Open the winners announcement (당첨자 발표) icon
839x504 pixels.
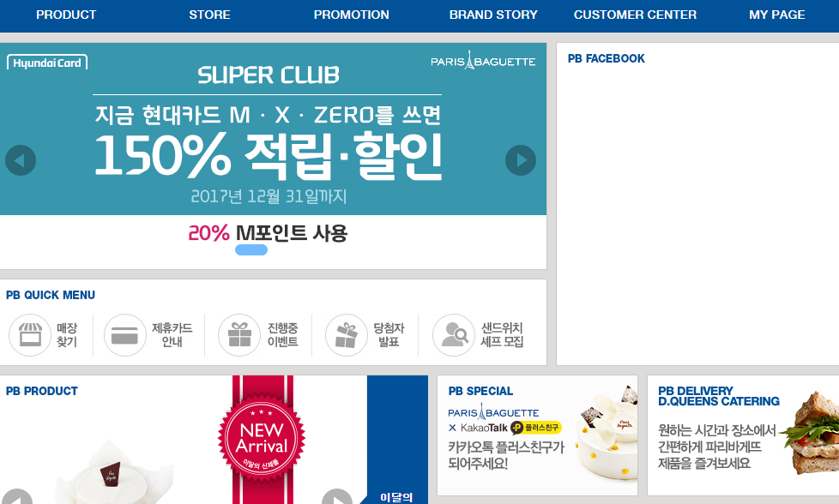tap(347, 335)
